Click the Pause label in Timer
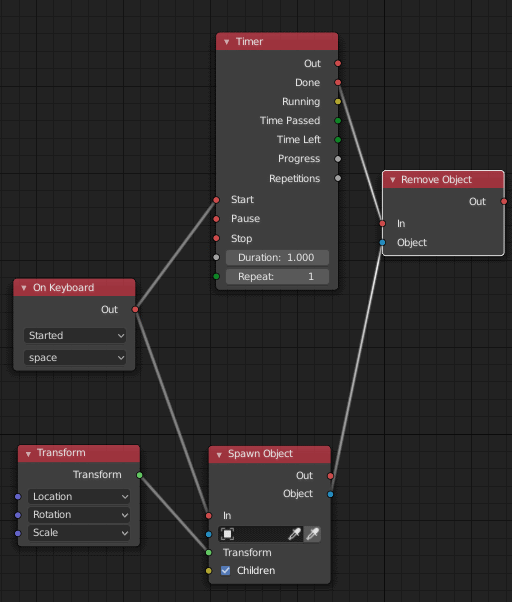The image size is (512, 602). (245, 219)
